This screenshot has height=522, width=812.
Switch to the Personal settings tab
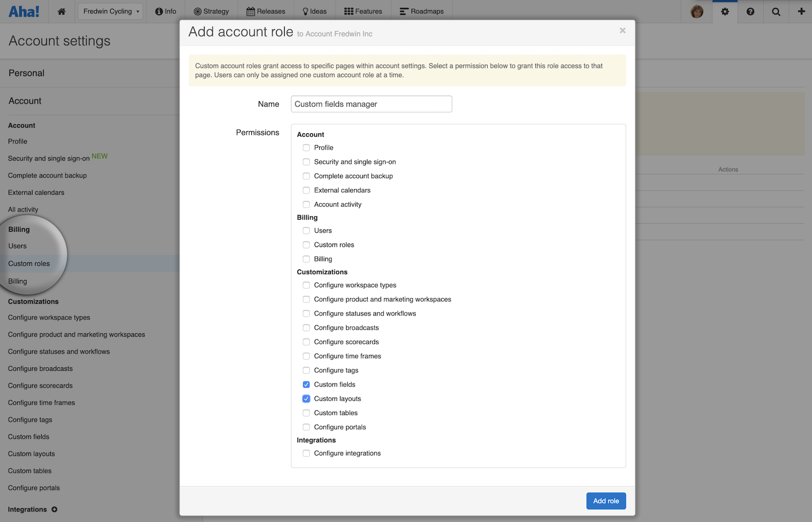point(26,73)
